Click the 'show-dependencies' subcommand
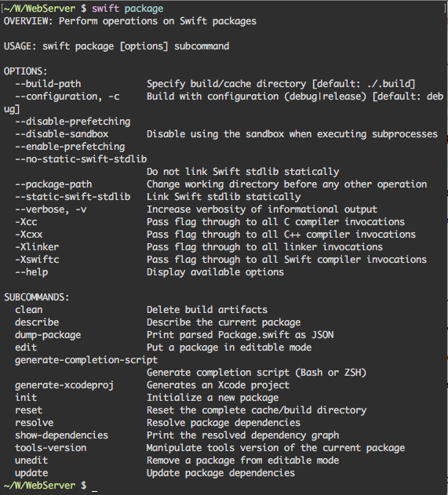Screen dimensions: 448x495 pos(61,435)
